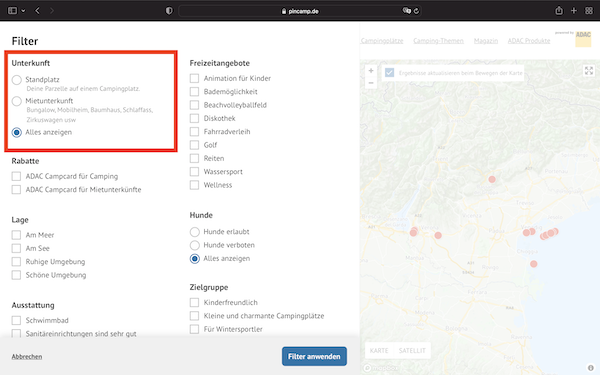Tick the Wellness checkbox
Screen dimensions: 600x375
point(194,185)
